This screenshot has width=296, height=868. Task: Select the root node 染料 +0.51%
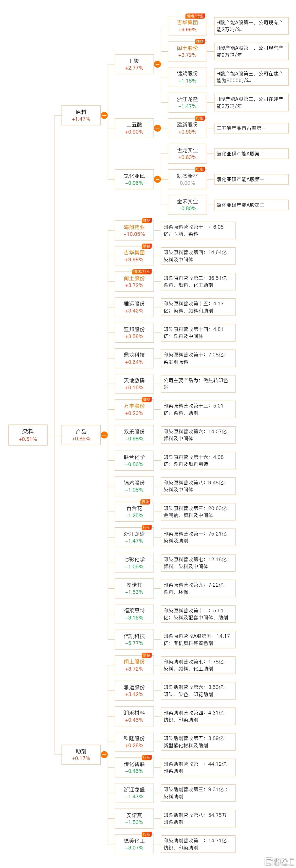click(28, 435)
